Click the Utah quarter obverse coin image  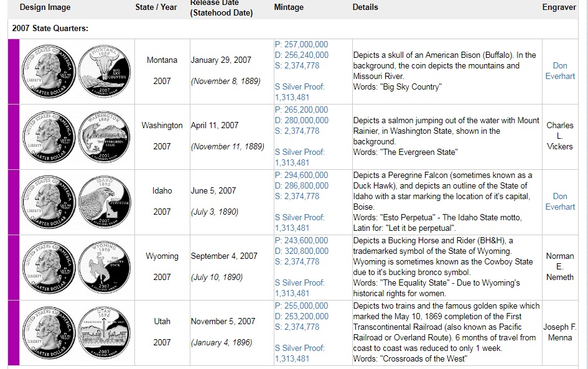(49, 333)
